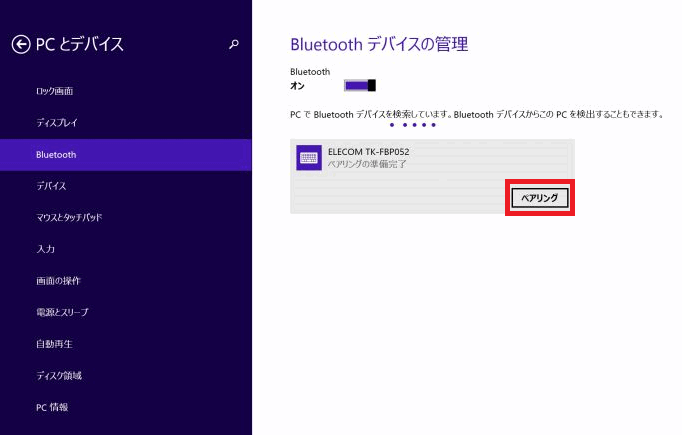
Task: Click the ペアリングの準備完了 status text
Action: [x=367, y=164]
